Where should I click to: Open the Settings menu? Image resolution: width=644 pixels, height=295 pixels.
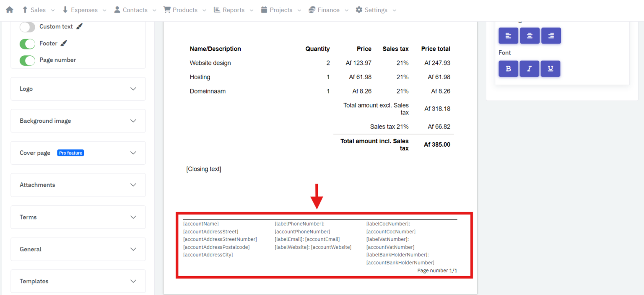[375, 10]
